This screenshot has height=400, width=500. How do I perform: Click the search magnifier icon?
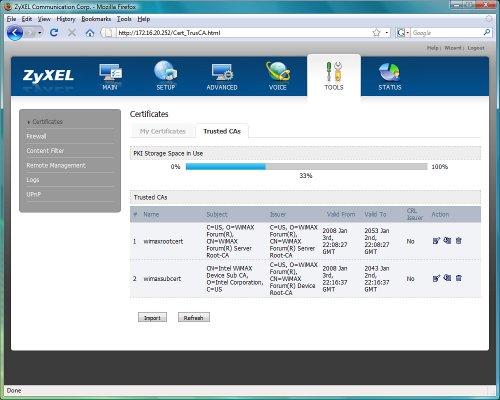coord(487,32)
